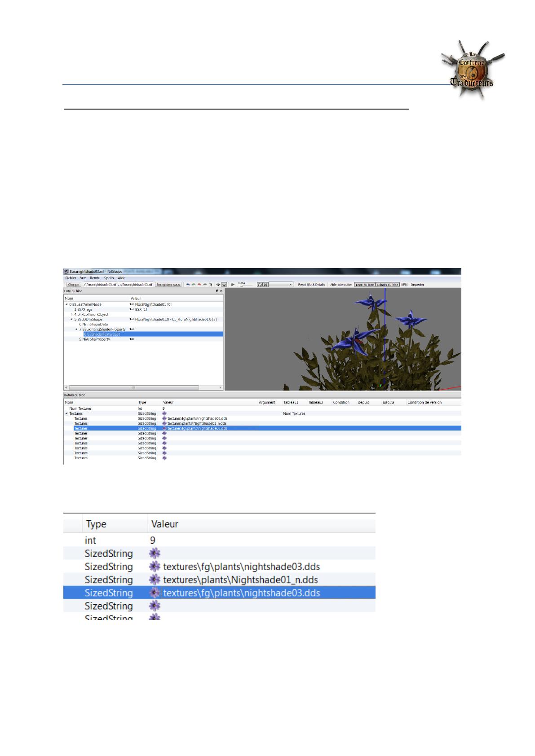Select textures\plants\Nightshade01_n.dds value
This screenshot has height=756, width=535.
tap(197, 423)
